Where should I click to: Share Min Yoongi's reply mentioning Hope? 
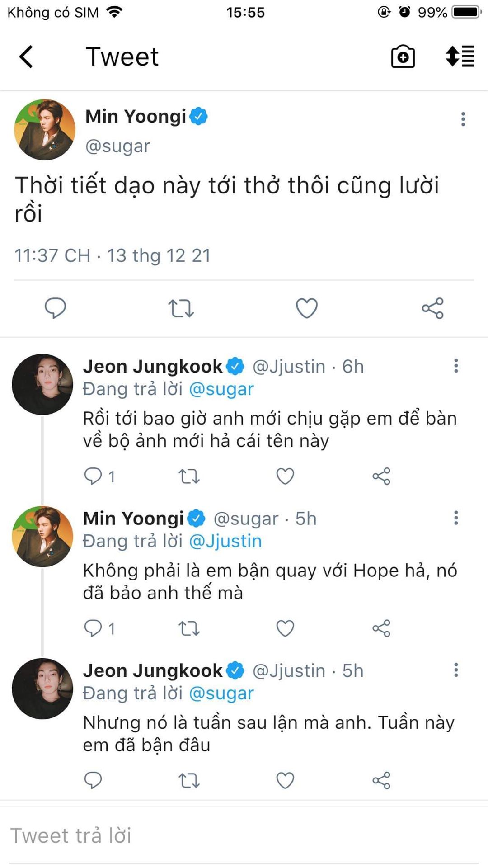point(381,628)
